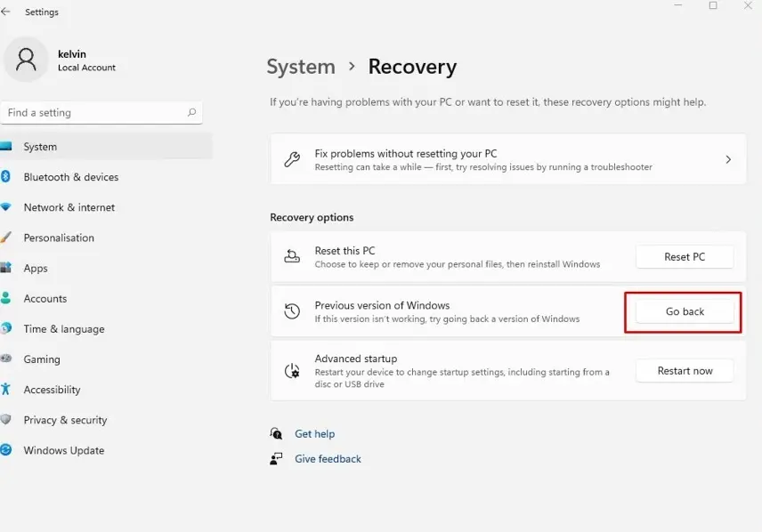
Task: Click the Local Account label
Action: tap(86, 68)
